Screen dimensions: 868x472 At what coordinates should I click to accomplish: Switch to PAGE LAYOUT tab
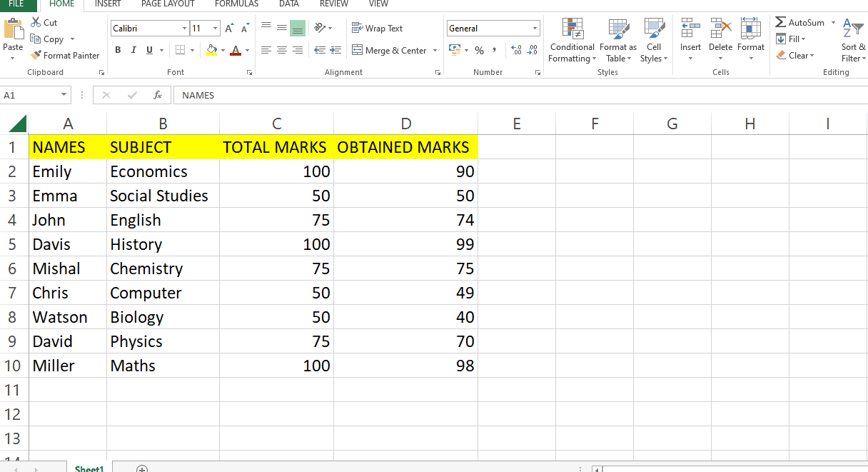click(x=168, y=4)
